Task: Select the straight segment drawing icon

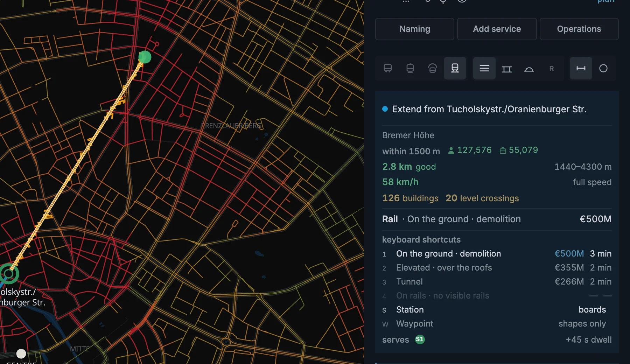Action: [581, 68]
